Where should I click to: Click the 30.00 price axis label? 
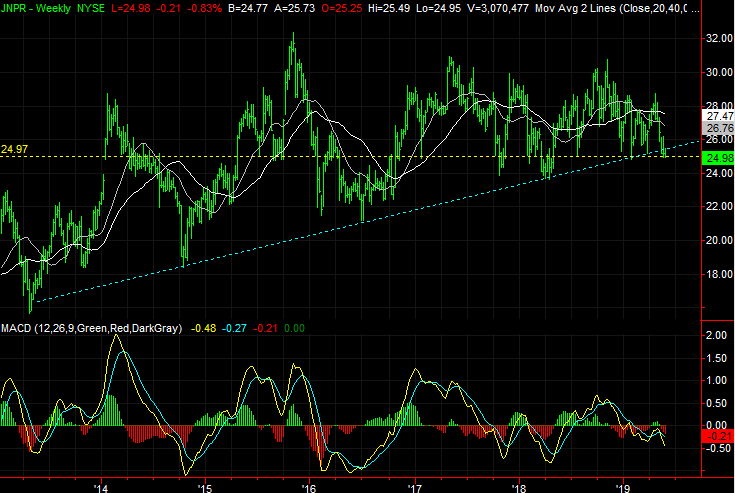(720, 72)
